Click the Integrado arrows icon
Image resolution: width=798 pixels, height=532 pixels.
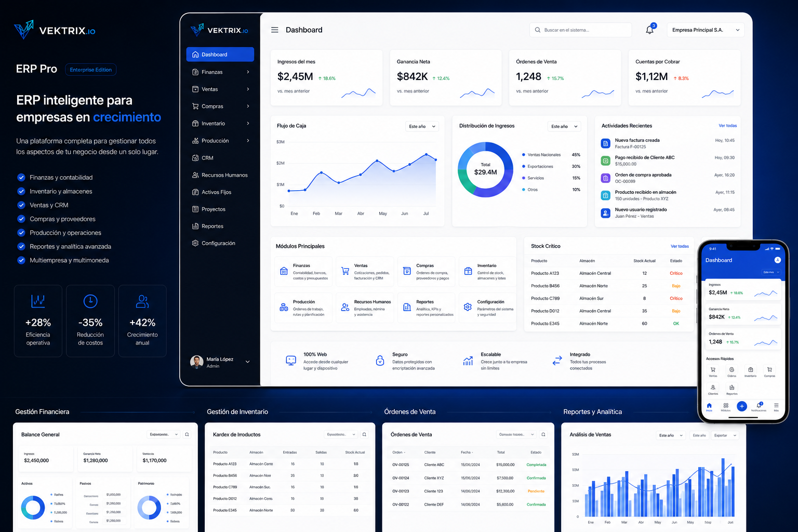pyautogui.click(x=557, y=361)
